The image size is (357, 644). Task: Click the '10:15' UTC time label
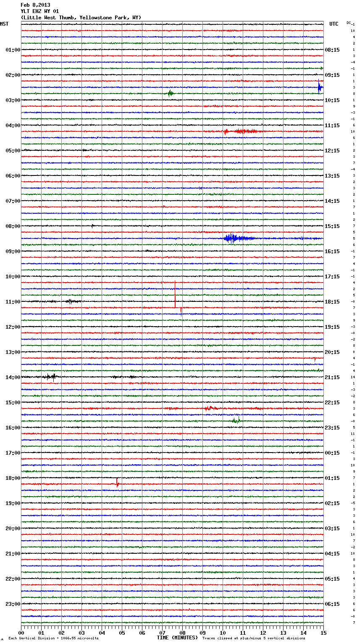[332, 100]
